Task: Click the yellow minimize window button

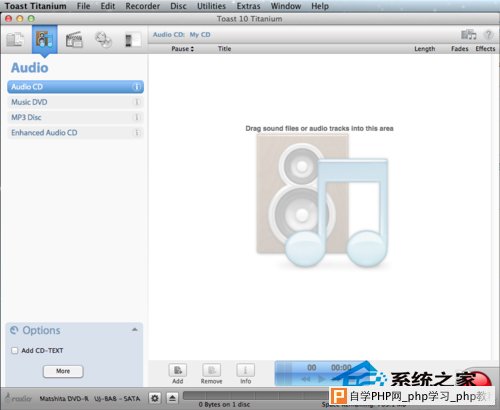Action: (20, 19)
